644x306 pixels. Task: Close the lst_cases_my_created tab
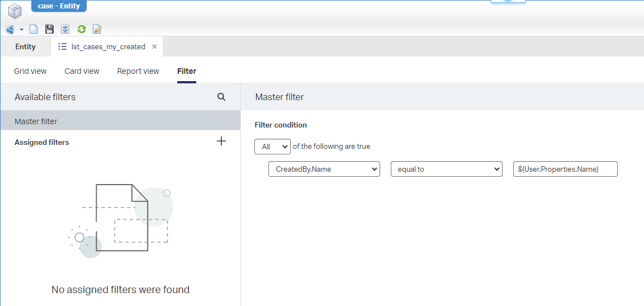coord(154,46)
